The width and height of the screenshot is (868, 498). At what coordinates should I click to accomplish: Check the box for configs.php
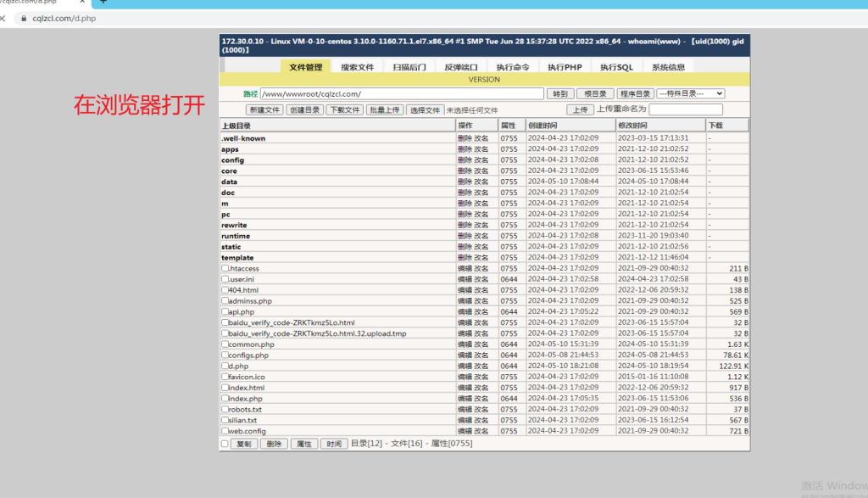[225, 355]
